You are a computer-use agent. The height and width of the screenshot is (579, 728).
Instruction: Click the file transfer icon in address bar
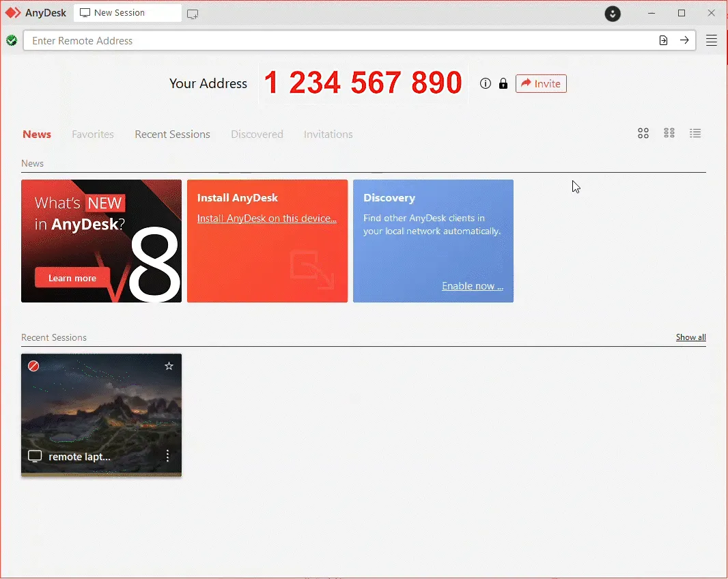pyautogui.click(x=663, y=40)
